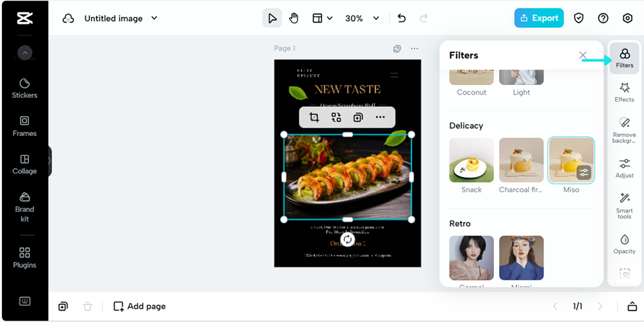Click the CapCut logo icon
644x322 pixels.
(x=24, y=19)
